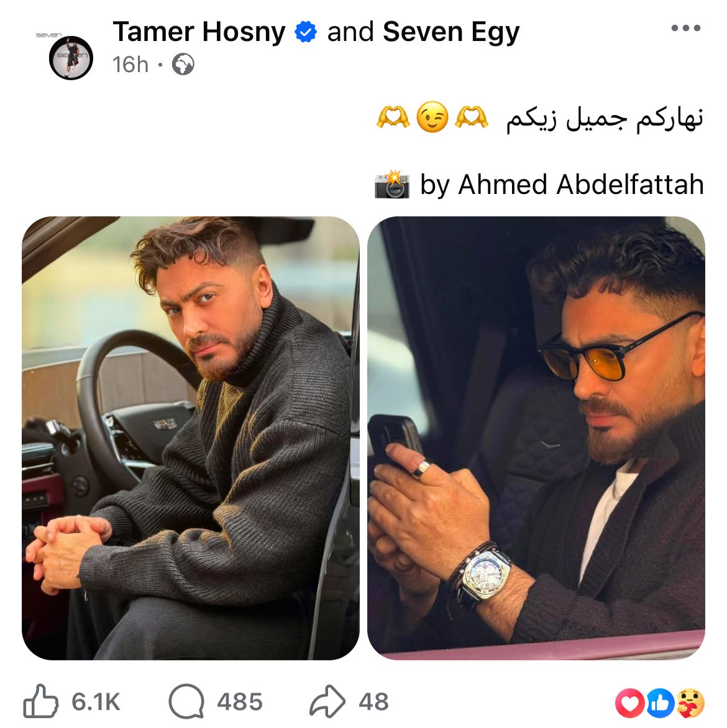The image size is (727, 728).
Task: Open the 485 comments count
Action: click(239, 701)
